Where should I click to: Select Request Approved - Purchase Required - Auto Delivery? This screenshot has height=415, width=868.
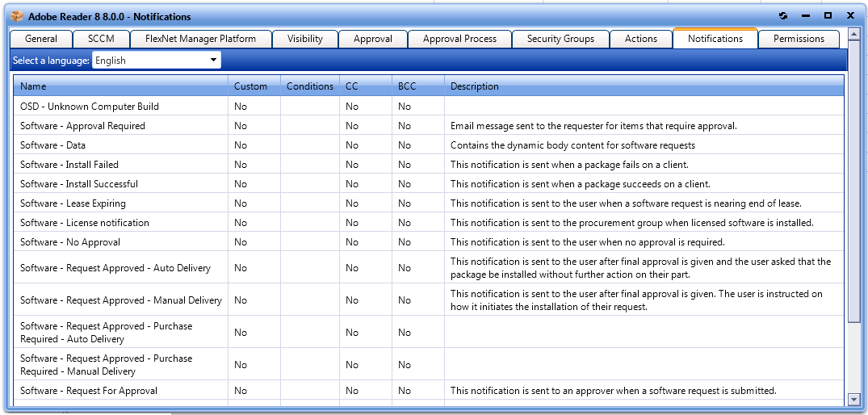click(x=429, y=332)
